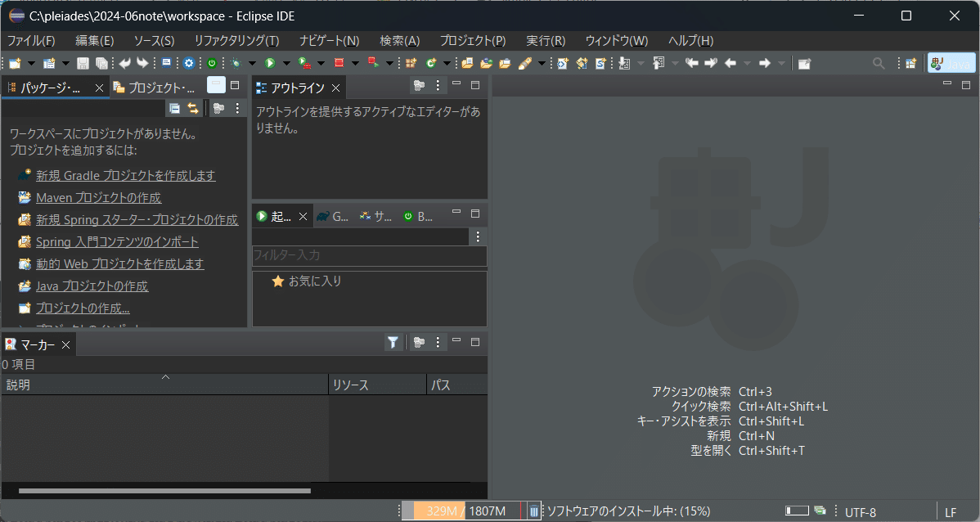Open the Back history dropdown arrow
The image size is (980, 522).
click(747, 63)
